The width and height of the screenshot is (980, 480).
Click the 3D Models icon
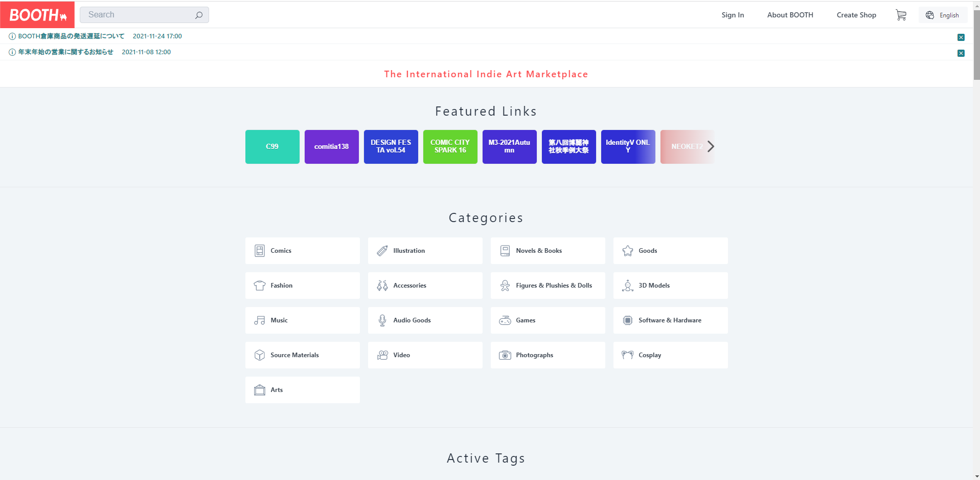tap(628, 286)
